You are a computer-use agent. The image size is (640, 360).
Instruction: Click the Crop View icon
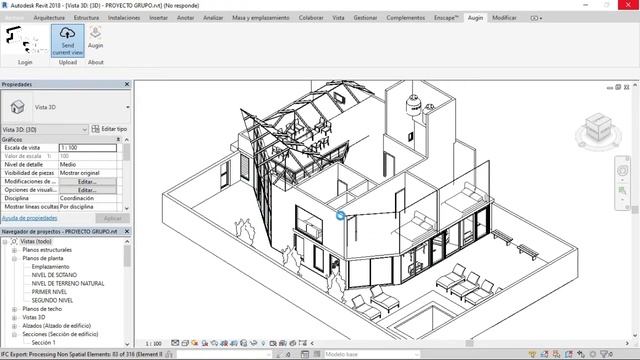click(x=224, y=343)
